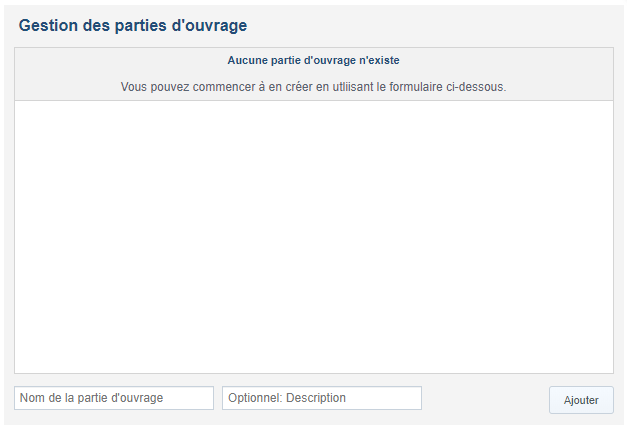
Task: Click the Ajouter button
Action: 580,400
